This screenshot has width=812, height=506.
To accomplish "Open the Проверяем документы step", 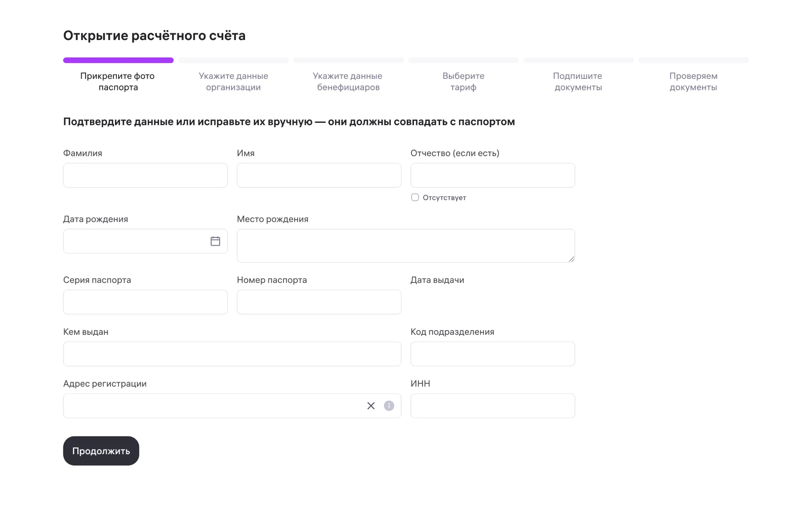I will (693, 82).
